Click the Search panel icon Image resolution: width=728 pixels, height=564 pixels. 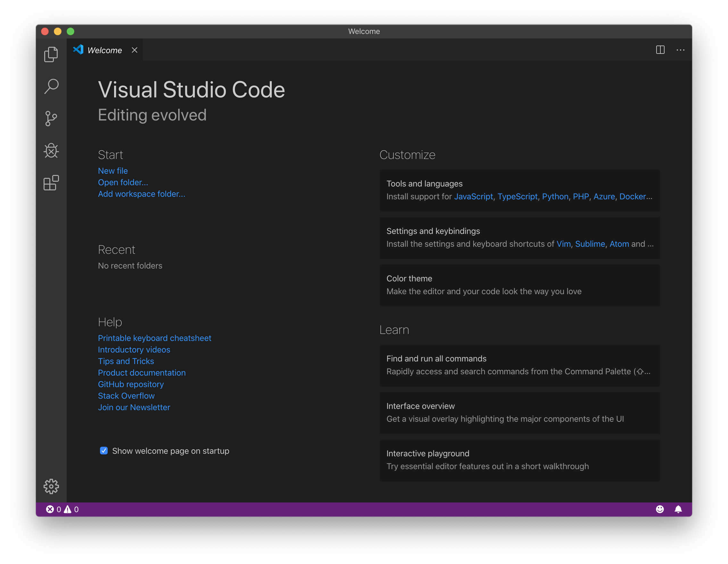pyautogui.click(x=52, y=86)
